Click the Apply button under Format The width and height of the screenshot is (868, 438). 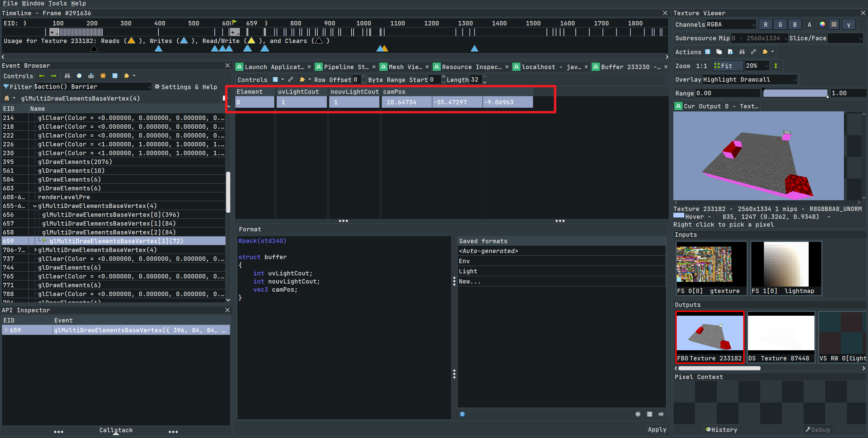657,429
